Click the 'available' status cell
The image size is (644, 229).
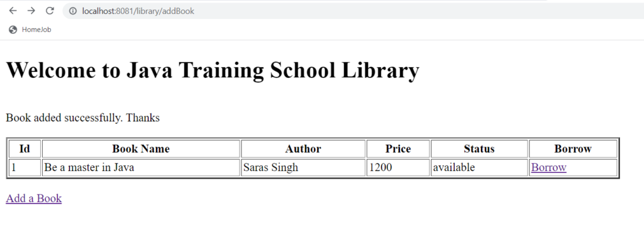pos(479,168)
